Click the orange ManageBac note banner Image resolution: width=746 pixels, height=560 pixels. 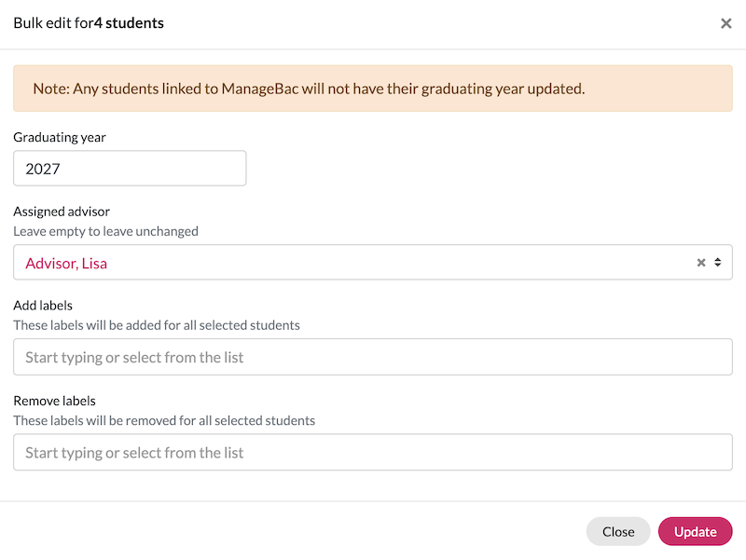(x=372, y=89)
